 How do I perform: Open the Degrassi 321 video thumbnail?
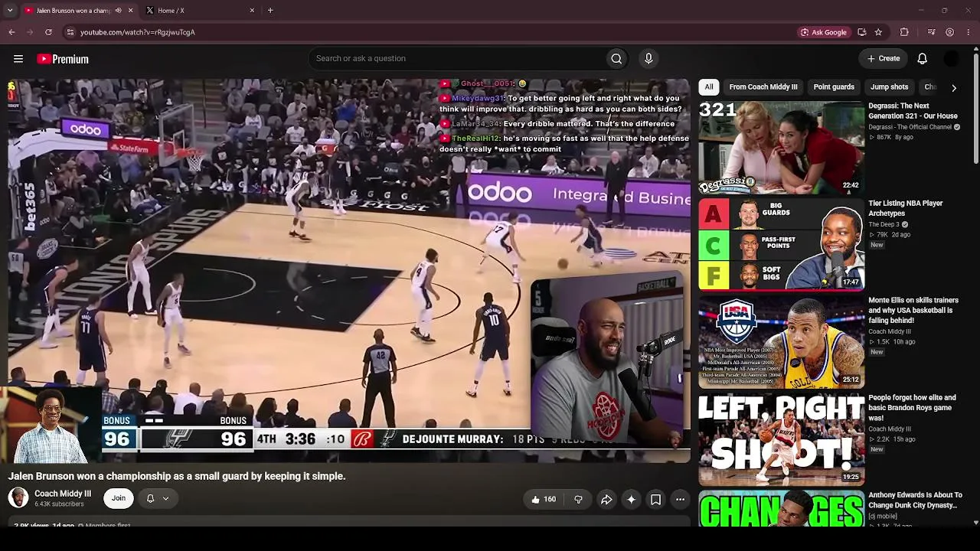[x=781, y=146]
